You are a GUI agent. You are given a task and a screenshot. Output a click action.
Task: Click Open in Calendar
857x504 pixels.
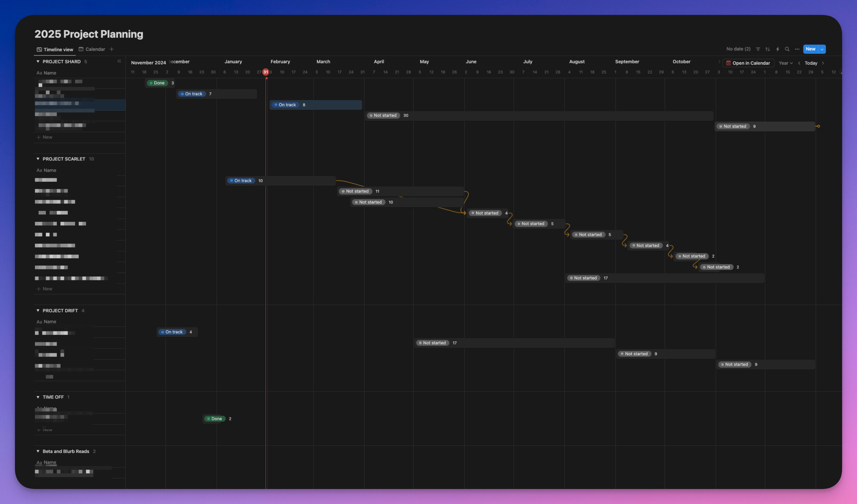pyautogui.click(x=748, y=63)
